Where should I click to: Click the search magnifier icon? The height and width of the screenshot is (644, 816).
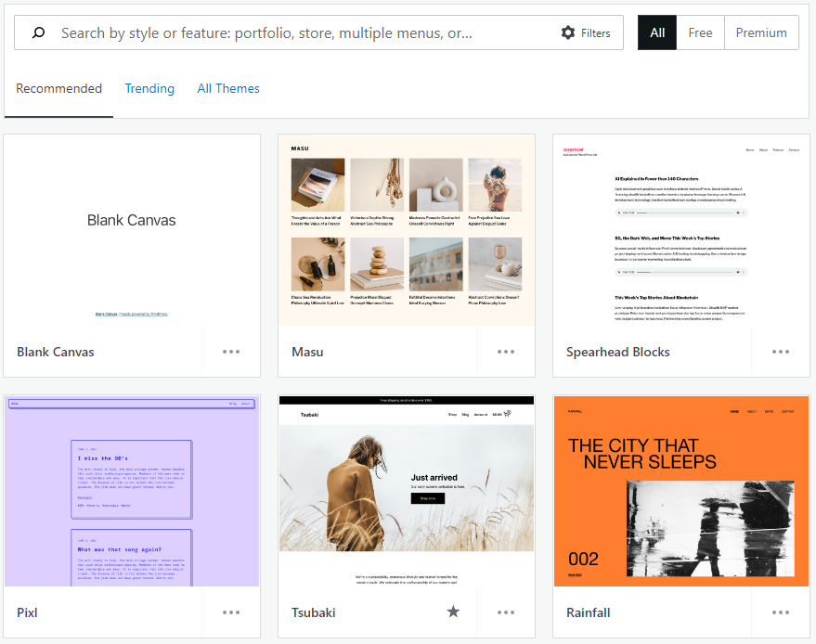(36, 32)
